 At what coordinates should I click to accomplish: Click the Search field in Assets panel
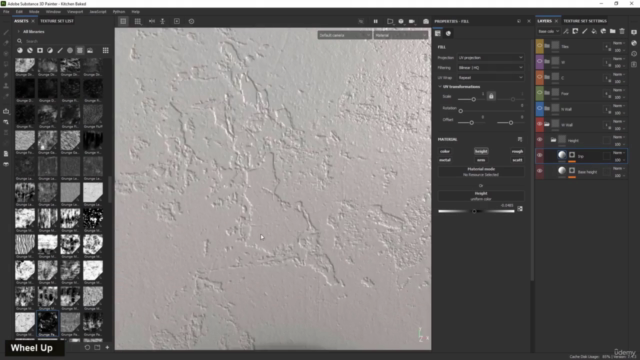[61, 41]
